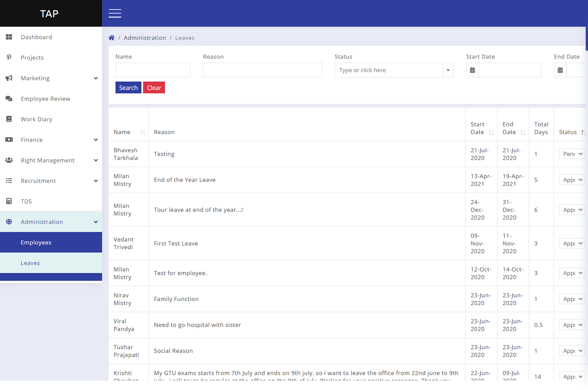Sort table by Start Date arrows

tap(491, 132)
